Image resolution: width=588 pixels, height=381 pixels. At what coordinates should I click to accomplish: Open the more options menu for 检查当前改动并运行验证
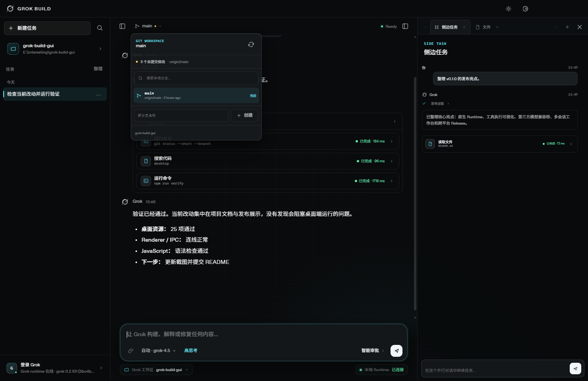(x=99, y=94)
